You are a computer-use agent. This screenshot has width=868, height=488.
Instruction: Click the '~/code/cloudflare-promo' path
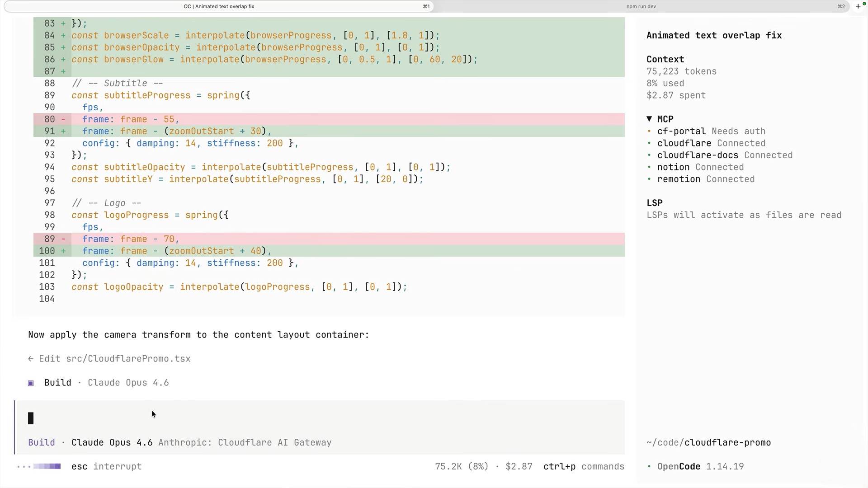[708, 442]
